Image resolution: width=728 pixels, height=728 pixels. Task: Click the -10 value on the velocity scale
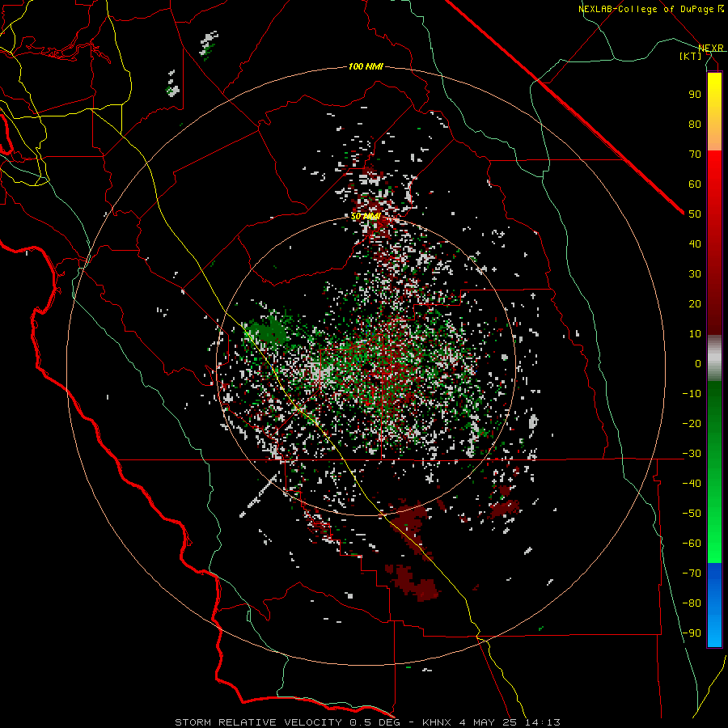point(692,394)
